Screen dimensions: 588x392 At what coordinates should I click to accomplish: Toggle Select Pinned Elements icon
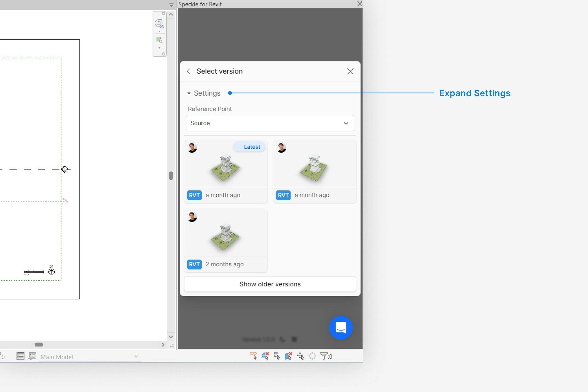(277, 356)
